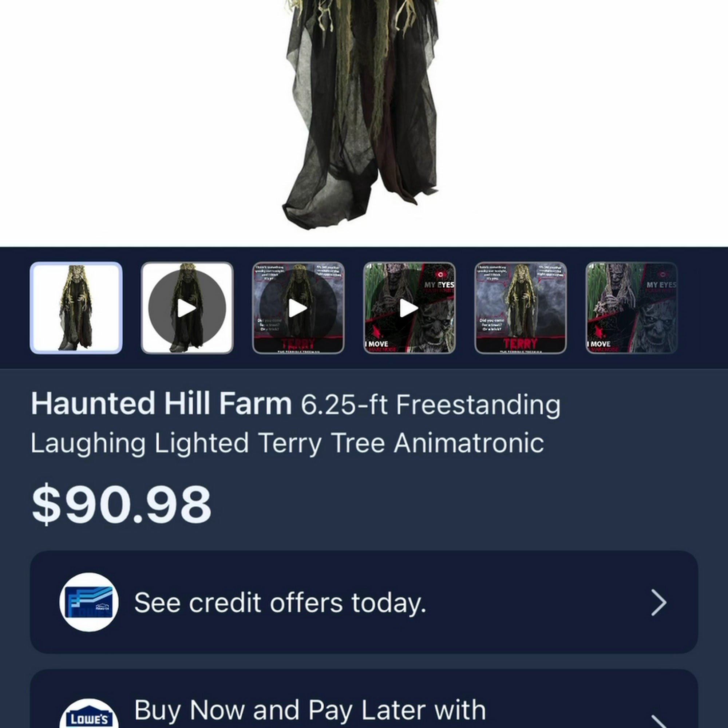Tap the 6.25-ft Freestanding title text
728x728 pixels.
(x=430, y=404)
